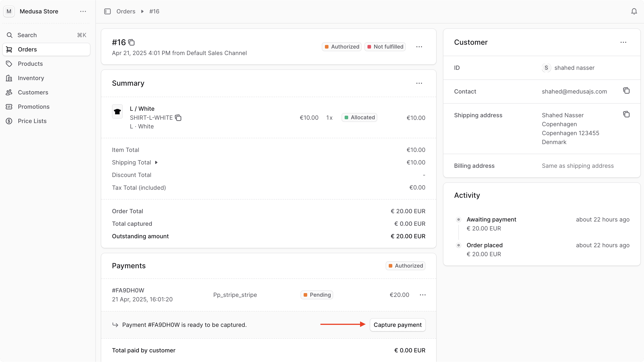Open notifications via the bell icon
Screen dimensions: 644x362
point(634,11)
